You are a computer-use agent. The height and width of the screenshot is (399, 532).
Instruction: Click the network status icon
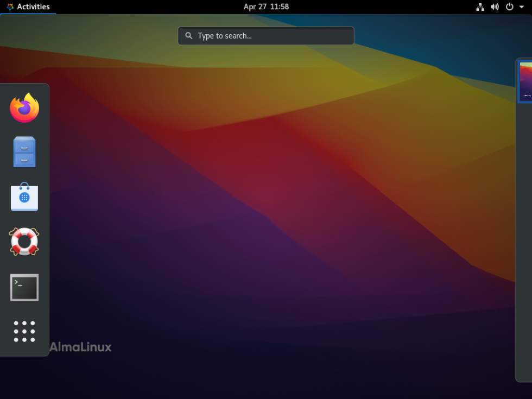point(480,7)
